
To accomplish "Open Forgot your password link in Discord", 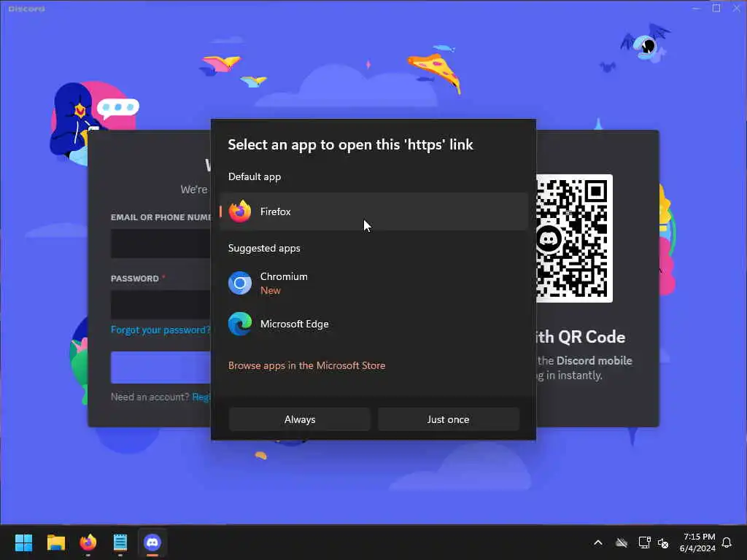I will pos(160,330).
